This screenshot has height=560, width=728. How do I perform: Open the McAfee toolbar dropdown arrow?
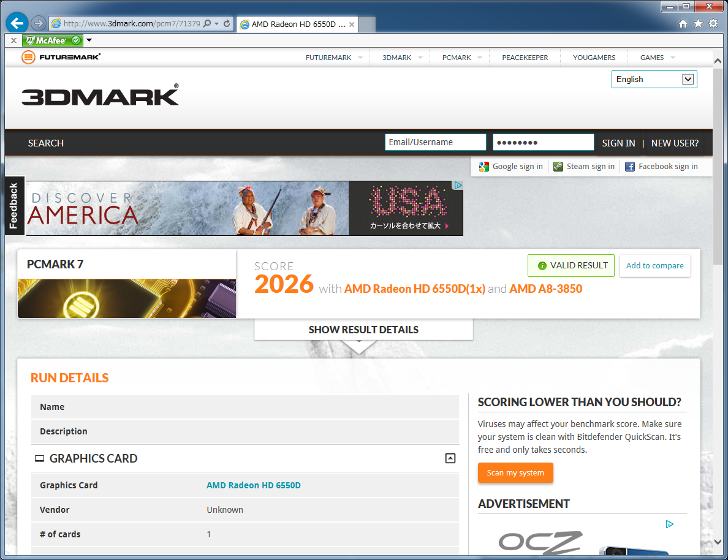[89, 40]
